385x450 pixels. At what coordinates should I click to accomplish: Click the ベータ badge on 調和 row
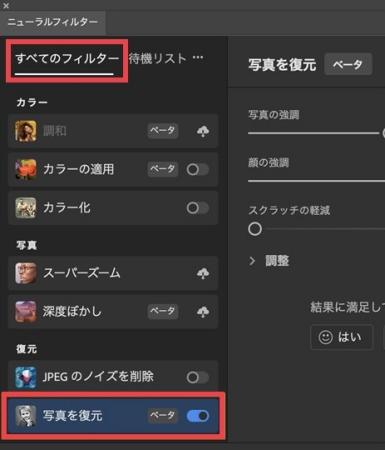click(163, 130)
